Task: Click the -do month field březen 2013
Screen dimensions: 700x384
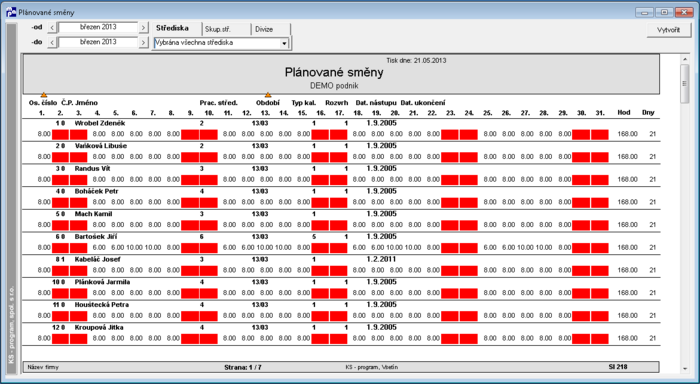Action: (98, 42)
